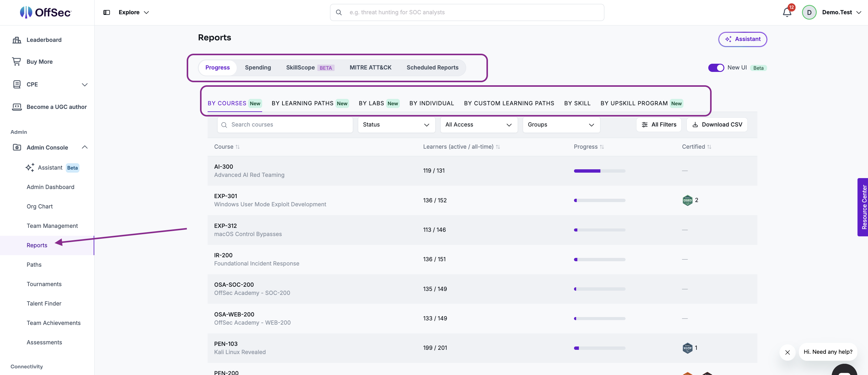Toggle the sidebar panel icon
This screenshot has width=868, height=375.
(106, 12)
